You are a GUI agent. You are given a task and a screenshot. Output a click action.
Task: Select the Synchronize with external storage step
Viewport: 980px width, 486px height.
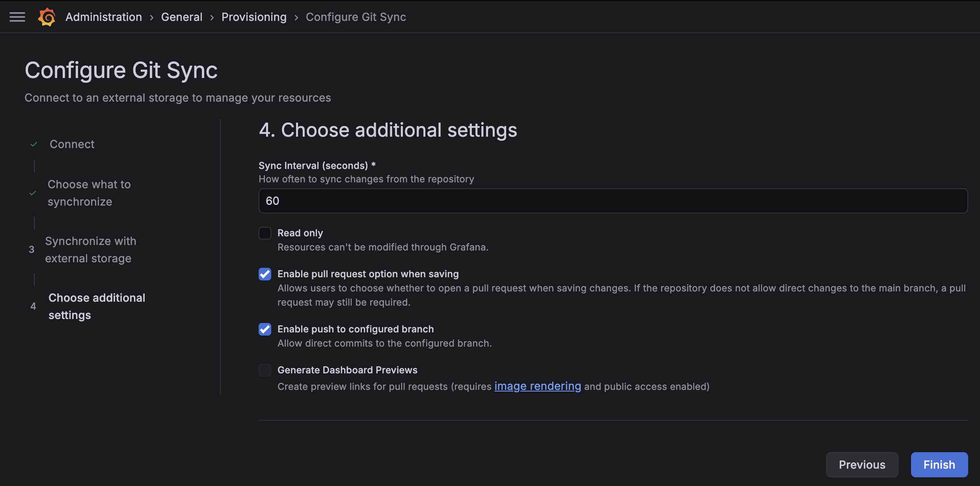coord(91,250)
